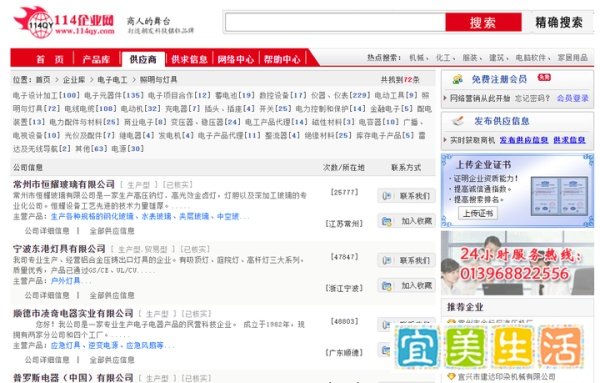
Task: Click hot search keyword 服装
Action: 470,58
